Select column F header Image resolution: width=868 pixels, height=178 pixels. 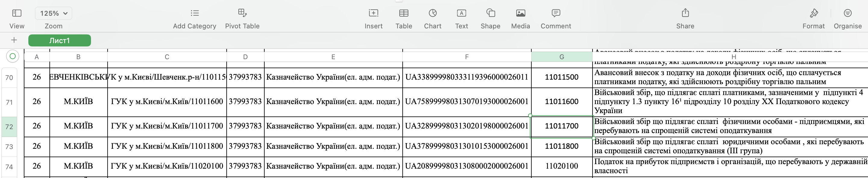coord(467,57)
